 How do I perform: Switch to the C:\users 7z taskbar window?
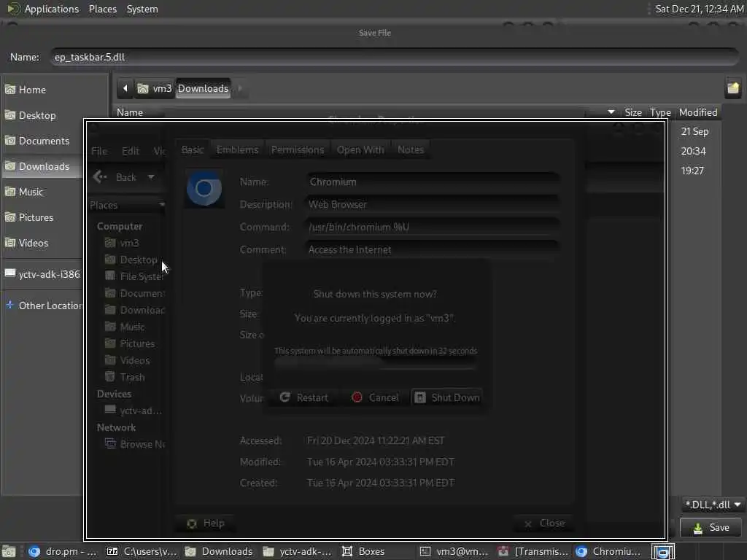tap(141, 552)
